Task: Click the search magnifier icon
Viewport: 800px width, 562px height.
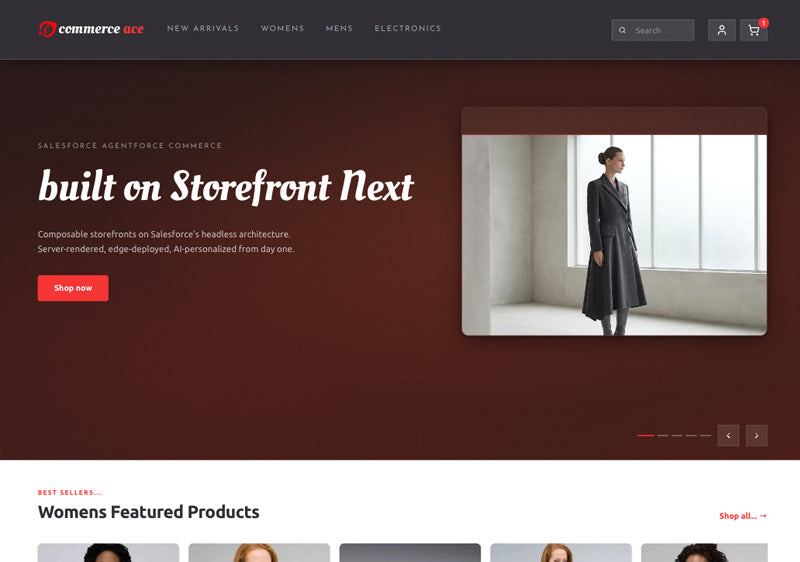Action: tap(622, 31)
